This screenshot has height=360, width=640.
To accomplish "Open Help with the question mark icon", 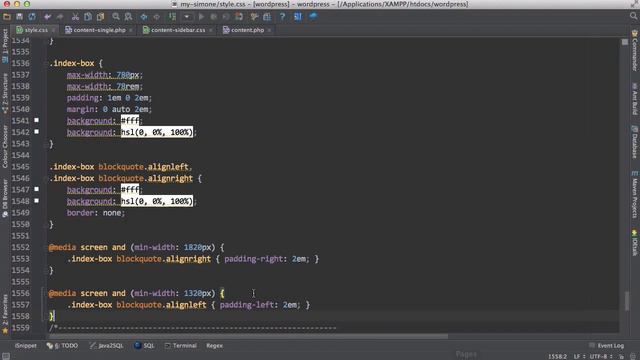I will pos(282,17).
